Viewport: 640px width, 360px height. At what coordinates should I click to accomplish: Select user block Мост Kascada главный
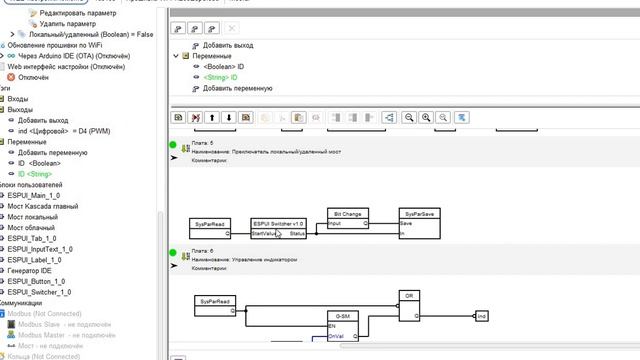42,206
